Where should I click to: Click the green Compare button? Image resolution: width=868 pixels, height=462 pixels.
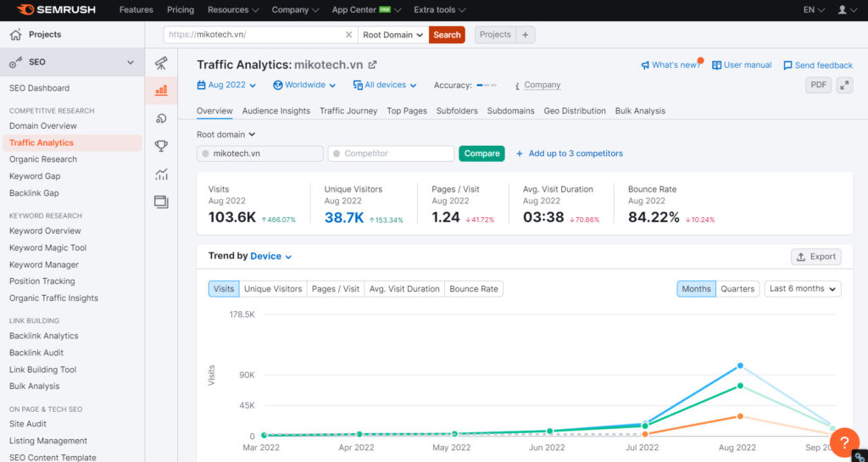481,153
